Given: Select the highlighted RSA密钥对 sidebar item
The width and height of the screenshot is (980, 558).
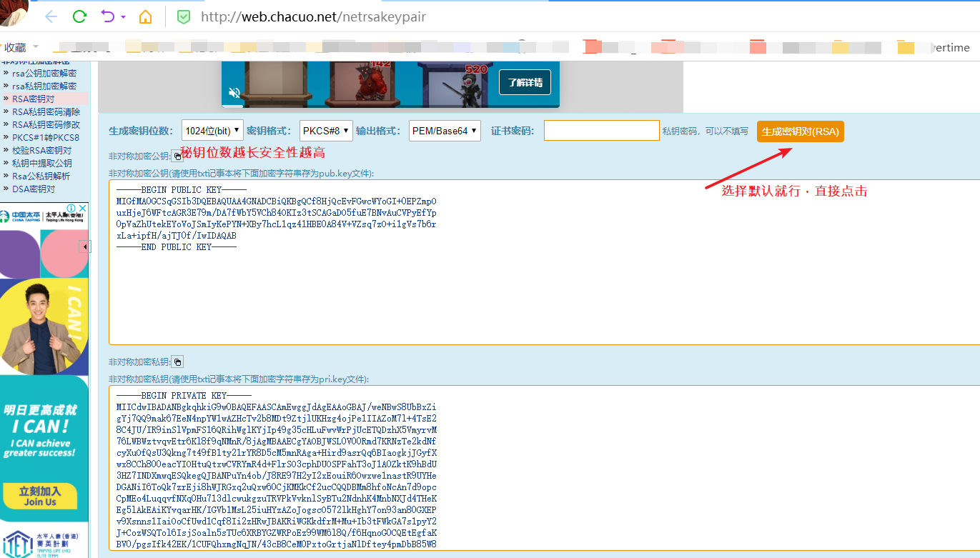Looking at the screenshot, I should 34,99.
